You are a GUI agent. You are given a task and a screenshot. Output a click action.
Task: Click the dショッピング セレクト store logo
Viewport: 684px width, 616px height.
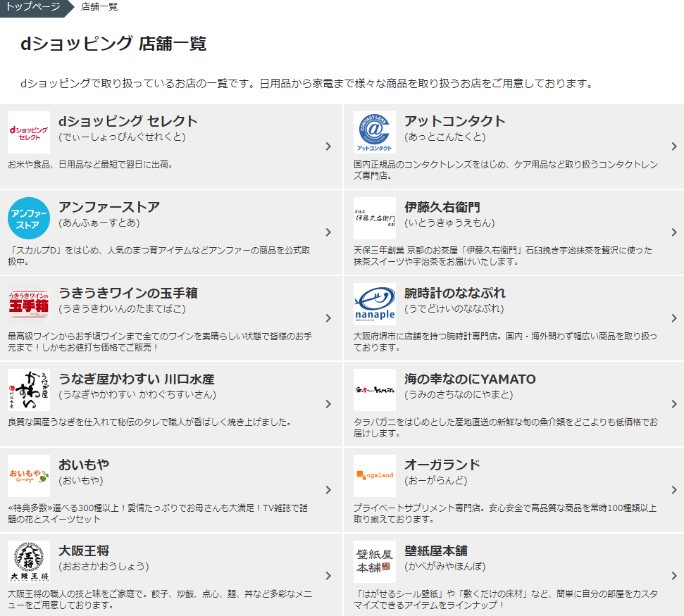point(29,132)
